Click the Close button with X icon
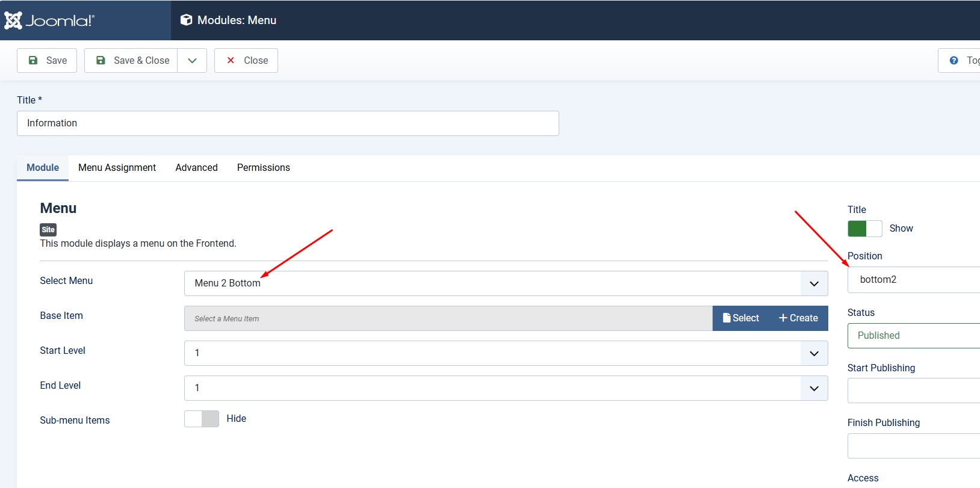The image size is (980, 488). click(x=246, y=60)
